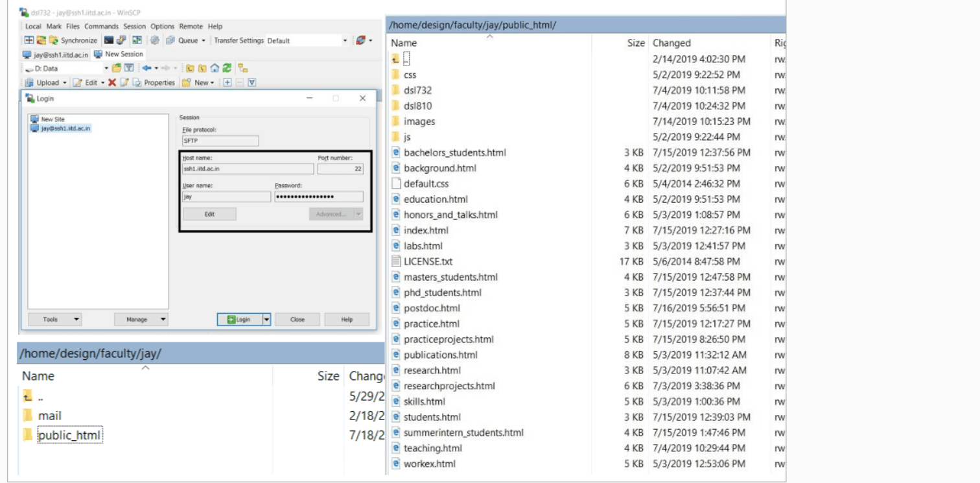Open the Mark menu
This screenshot has width=980, height=483.
(54, 27)
